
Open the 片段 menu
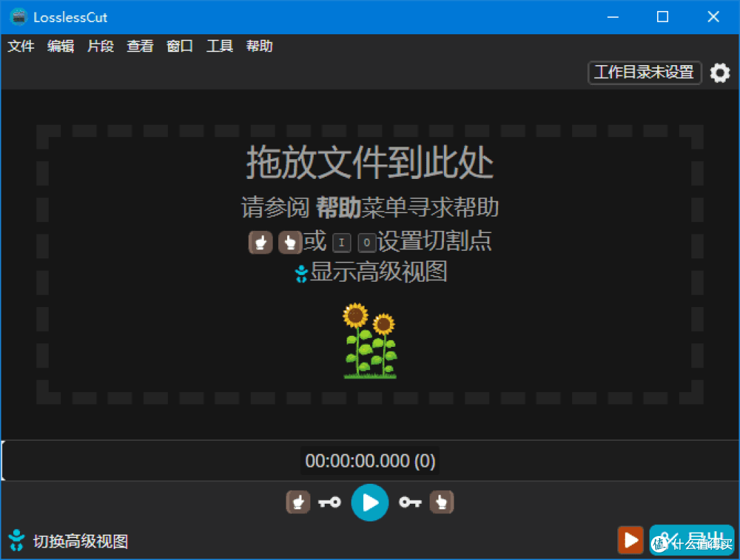pos(101,47)
